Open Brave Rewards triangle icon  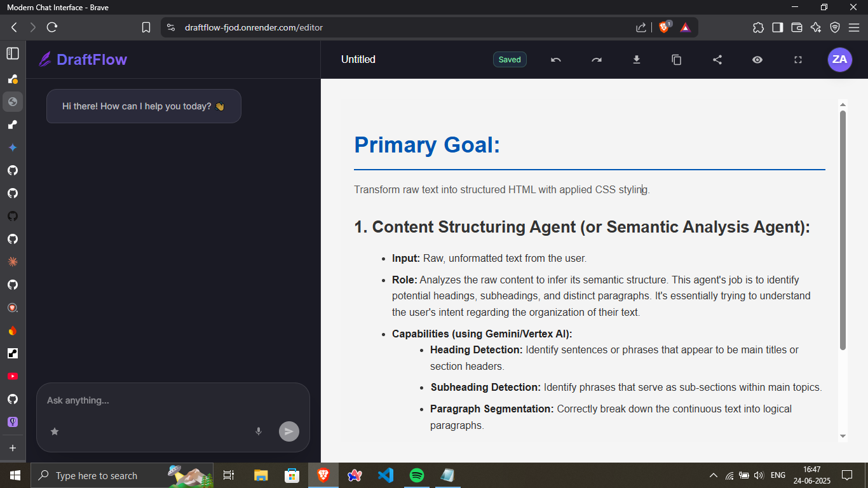685,27
